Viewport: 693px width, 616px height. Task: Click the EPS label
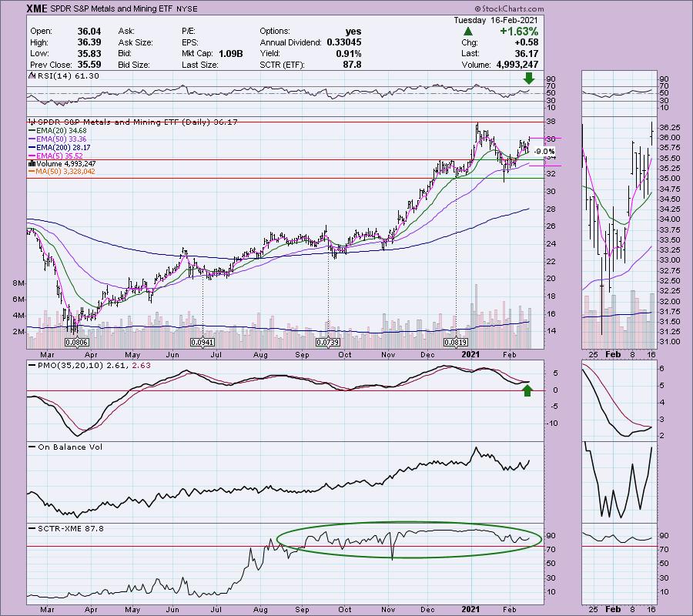point(189,42)
